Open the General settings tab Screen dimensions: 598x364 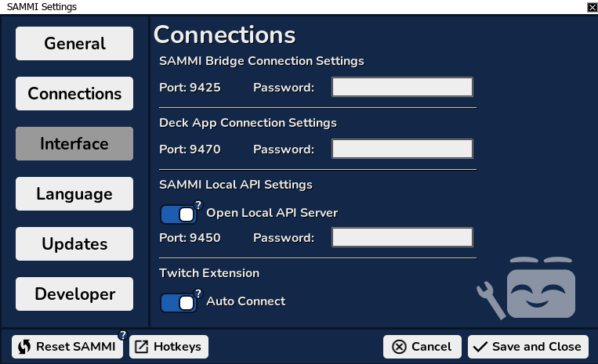tap(74, 43)
